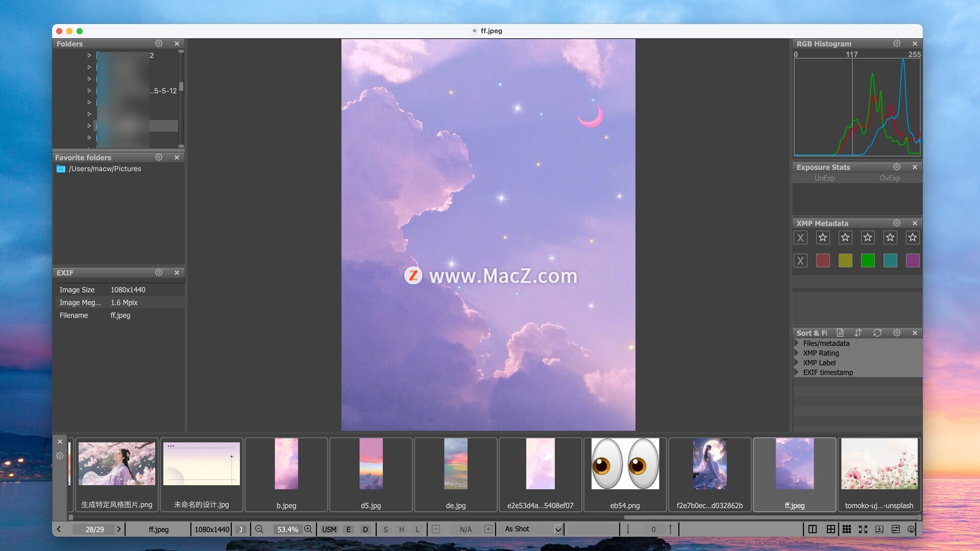The image size is (980, 551).
Task: Select the d5.jpg thumbnail
Action: click(371, 474)
